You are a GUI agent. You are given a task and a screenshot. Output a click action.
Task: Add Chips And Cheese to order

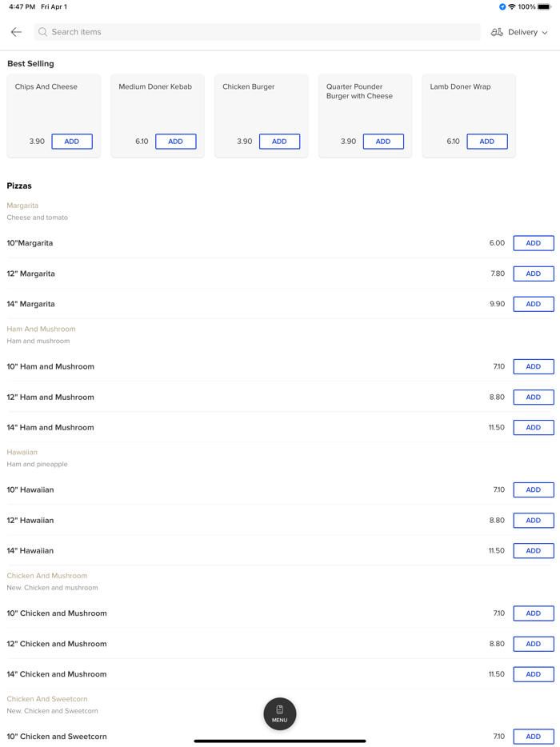[72, 142]
